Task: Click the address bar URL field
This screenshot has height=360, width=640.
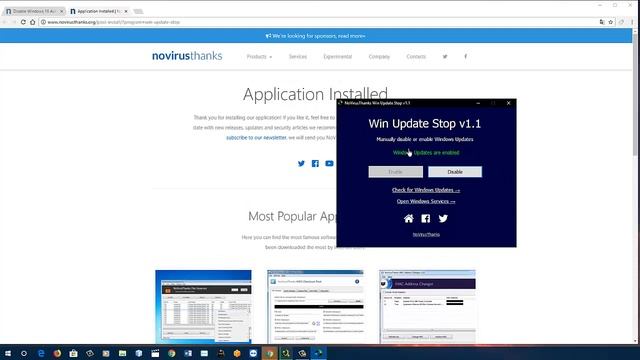Action: pos(318,22)
